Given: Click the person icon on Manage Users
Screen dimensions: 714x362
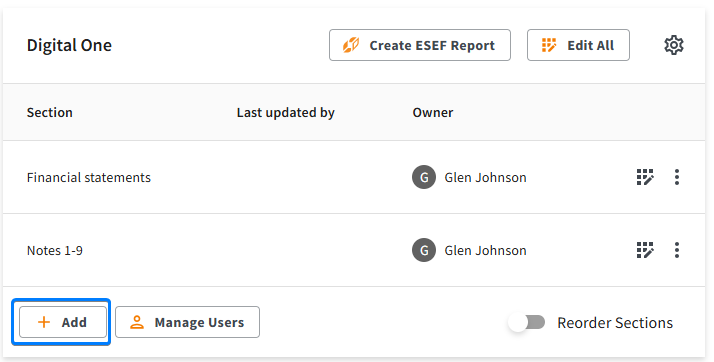Looking at the screenshot, I should click(x=137, y=322).
